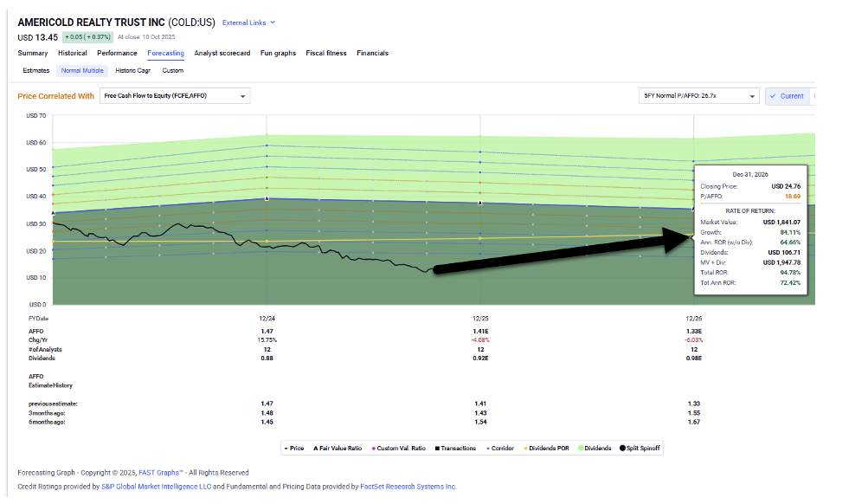The width and height of the screenshot is (868, 504).
Task: Toggle Transactions legend square icon
Action: (437, 448)
